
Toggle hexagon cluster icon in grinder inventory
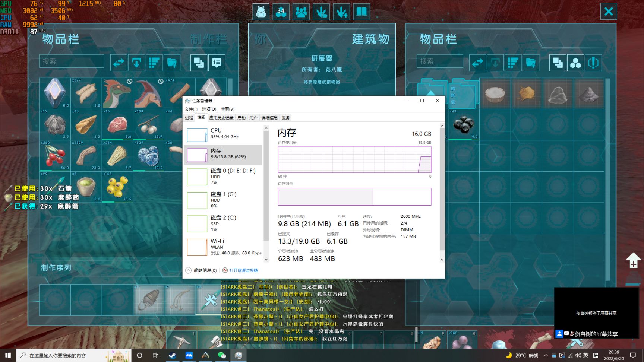(575, 63)
